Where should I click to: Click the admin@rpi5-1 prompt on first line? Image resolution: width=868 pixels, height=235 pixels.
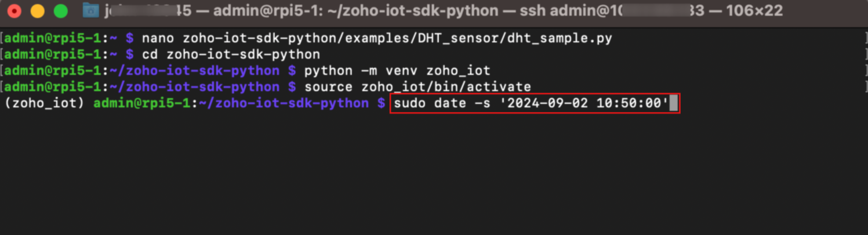tap(53, 38)
